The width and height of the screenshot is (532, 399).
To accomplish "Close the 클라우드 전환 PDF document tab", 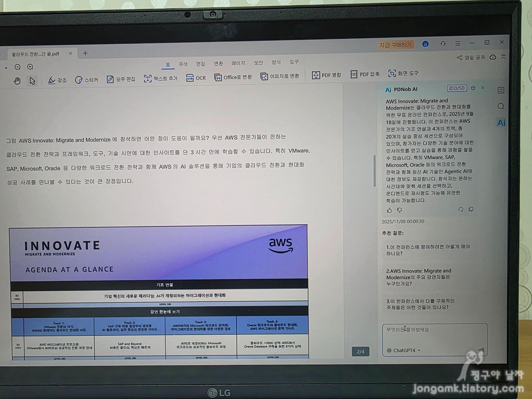I will tap(70, 53).
